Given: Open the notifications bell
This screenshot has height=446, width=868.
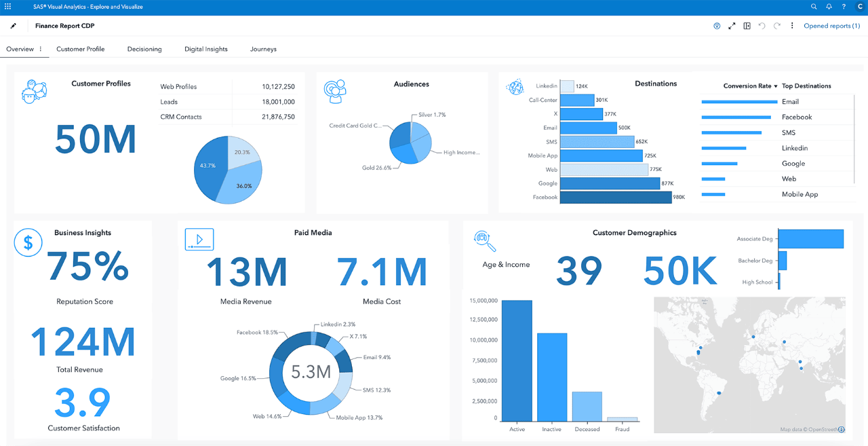Looking at the screenshot, I should (829, 7).
